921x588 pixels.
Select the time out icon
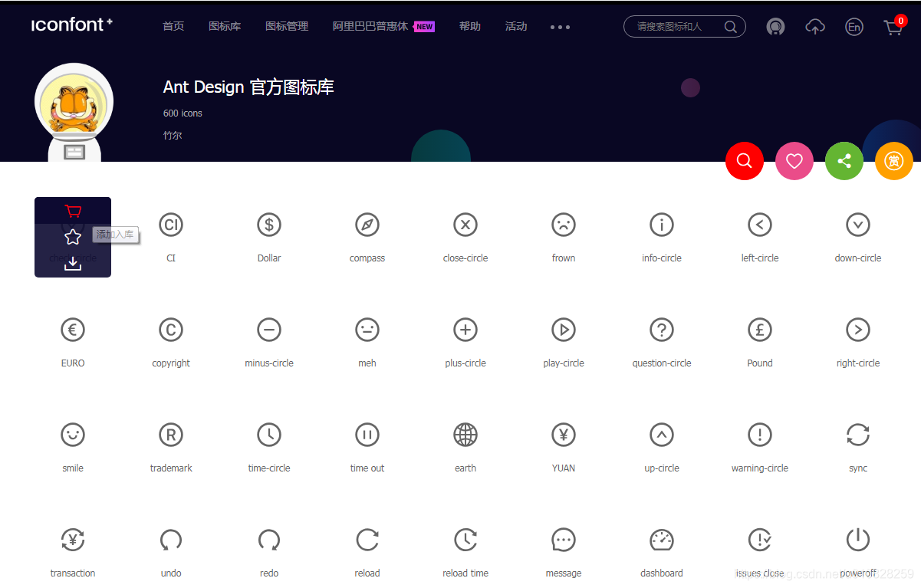tap(367, 435)
